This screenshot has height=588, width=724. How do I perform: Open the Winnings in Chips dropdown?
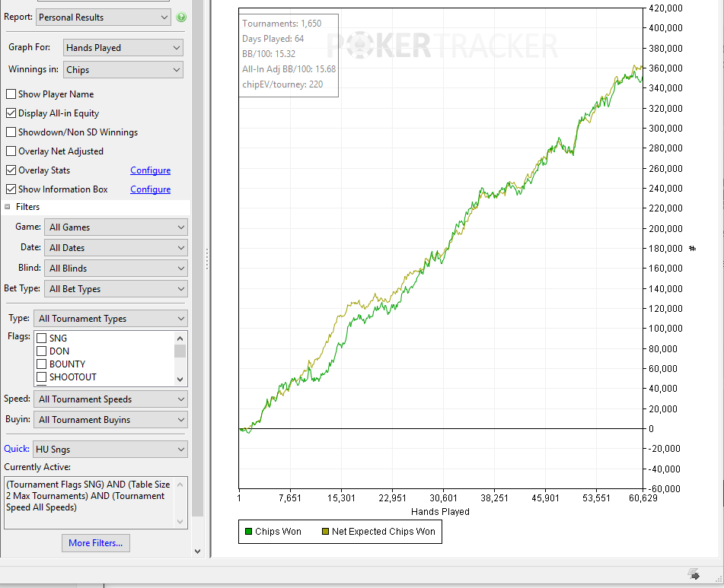(x=123, y=70)
